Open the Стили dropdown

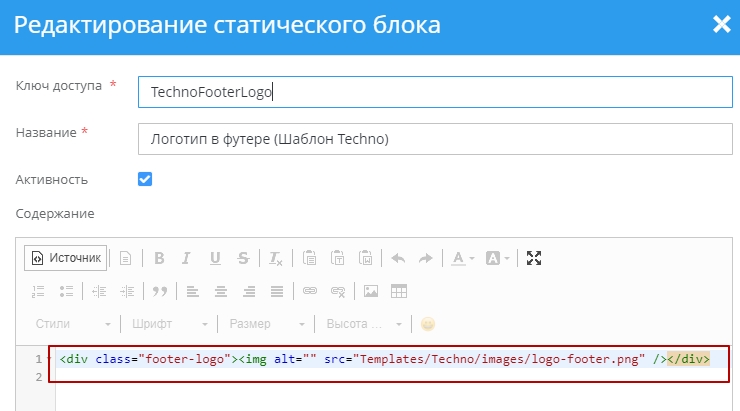click(x=72, y=324)
